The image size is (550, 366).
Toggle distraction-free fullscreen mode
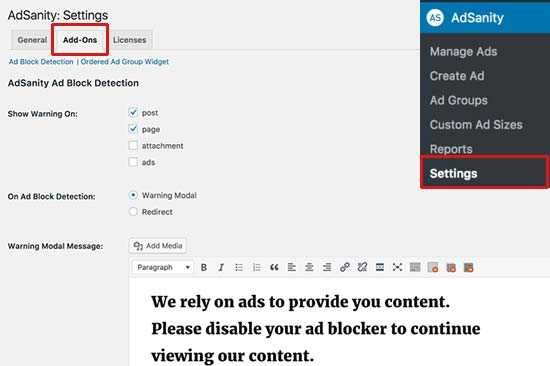click(x=397, y=267)
